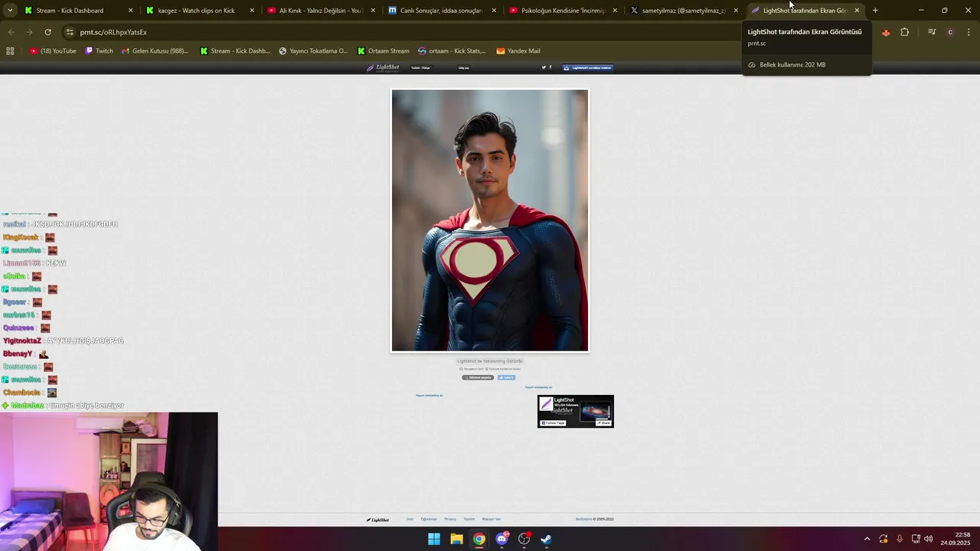Open the media control toolbar icon
Viewport: 980px width, 551px height.
[x=932, y=32]
